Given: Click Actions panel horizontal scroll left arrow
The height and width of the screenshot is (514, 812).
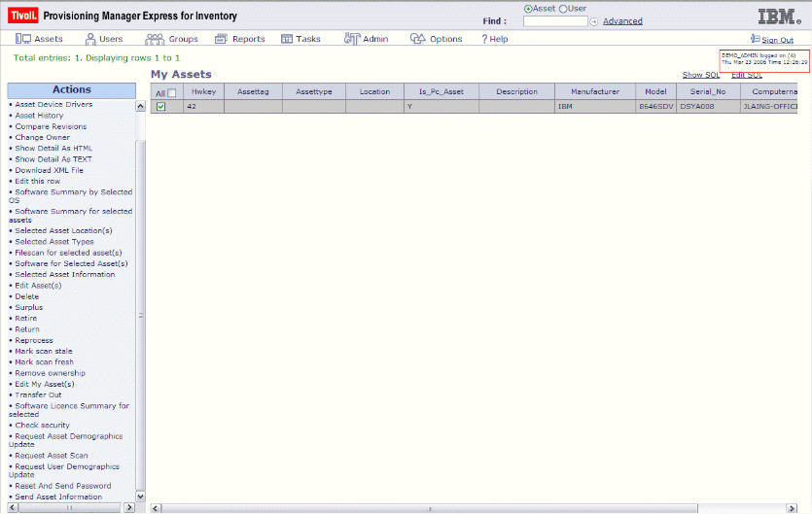Looking at the screenshot, I should click(13, 508).
